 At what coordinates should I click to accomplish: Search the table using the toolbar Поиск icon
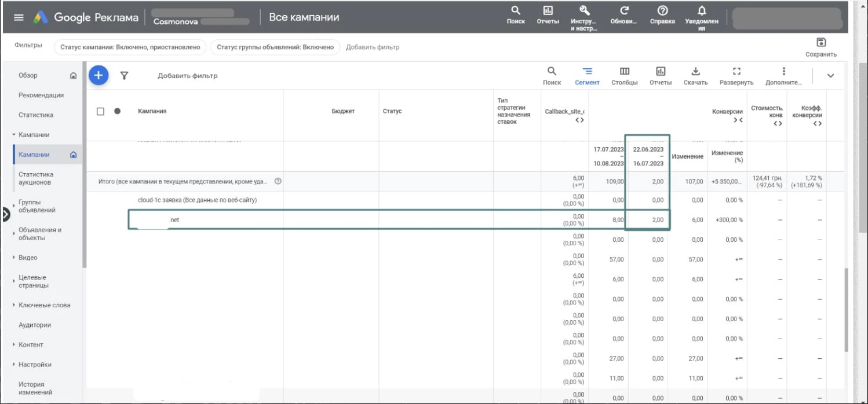point(552,76)
